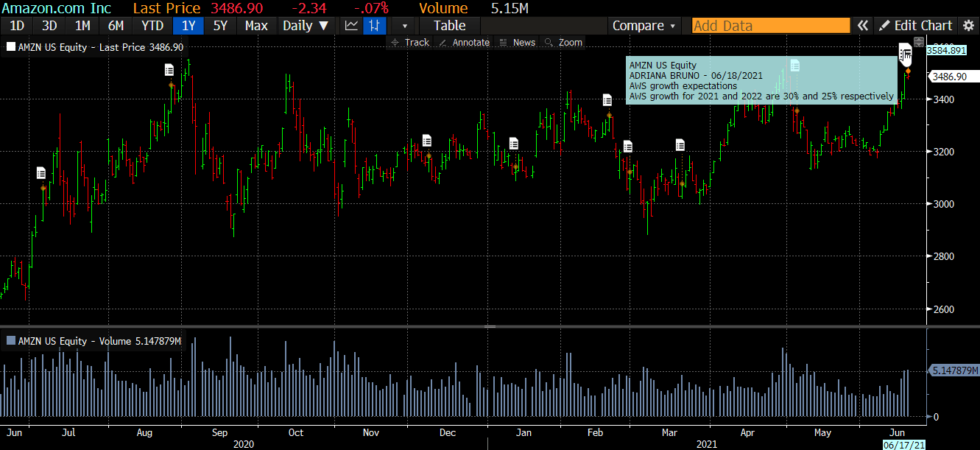
Task: Click the 5.147879M volume axis label
Action: coord(953,370)
